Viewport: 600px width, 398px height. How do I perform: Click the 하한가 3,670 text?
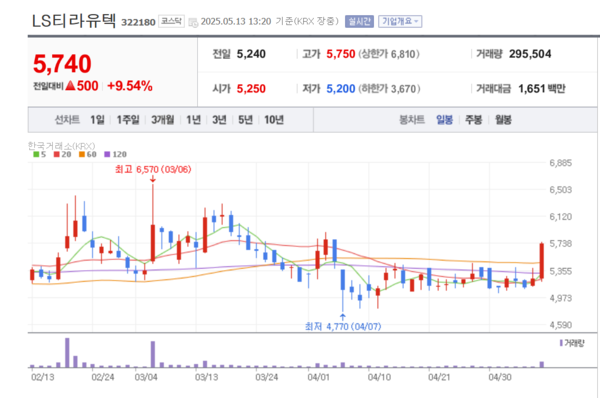pyautogui.click(x=389, y=89)
